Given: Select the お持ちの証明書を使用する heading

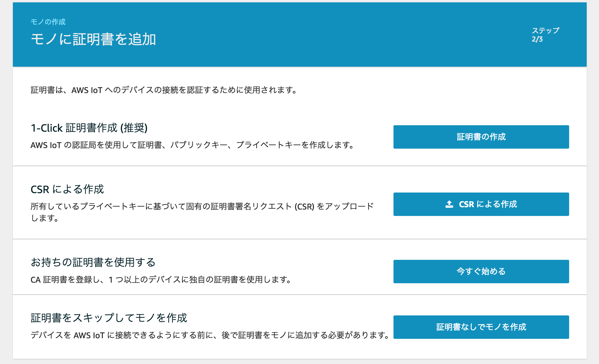Looking at the screenshot, I should 93,262.
